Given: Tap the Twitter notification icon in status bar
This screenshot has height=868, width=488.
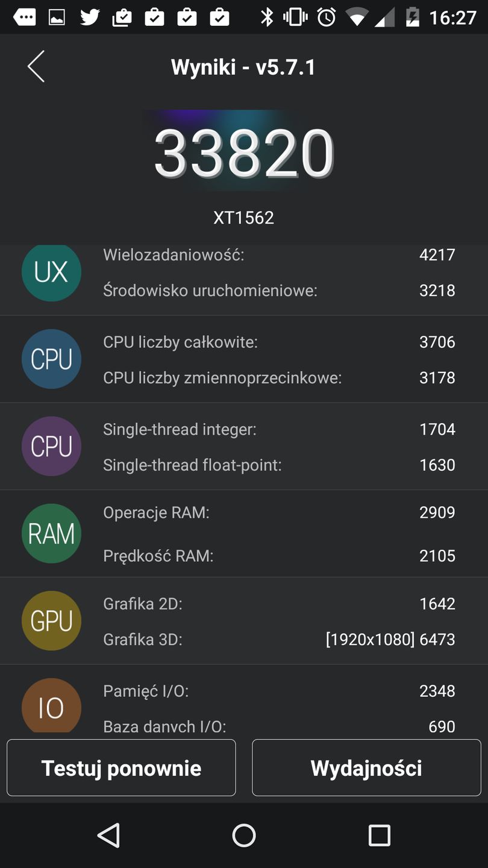Looking at the screenshot, I should (90, 17).
